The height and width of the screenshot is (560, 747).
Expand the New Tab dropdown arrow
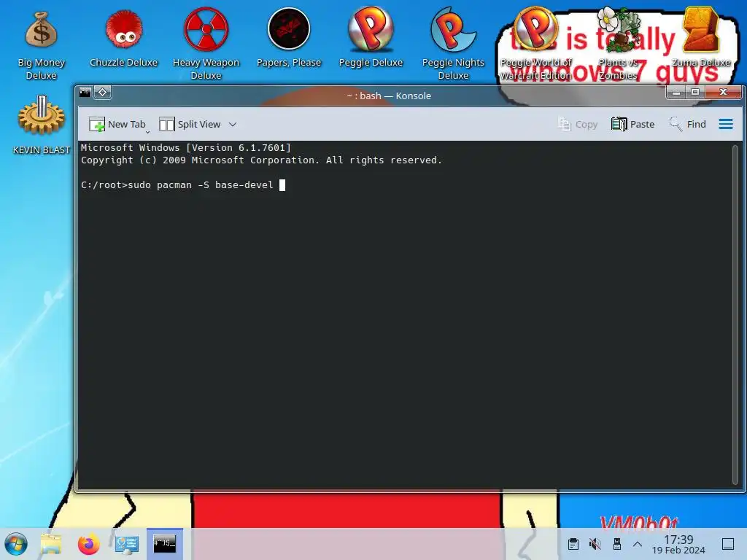(147, 131)
